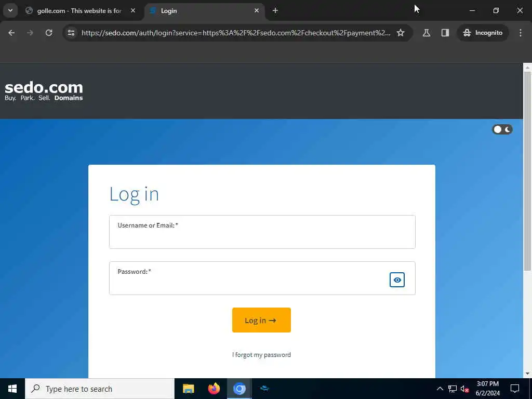Open the site information icon in address bar

(71, 33)
